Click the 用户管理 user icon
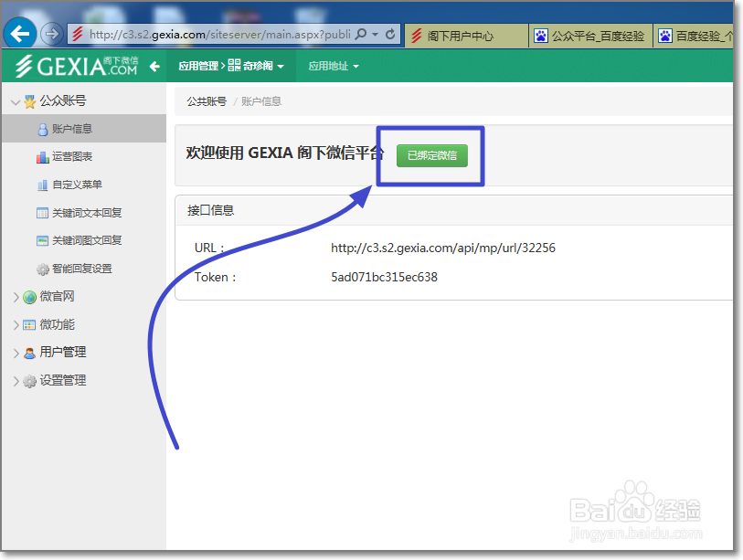Viewport: 743px width, 560px height. 29,353
